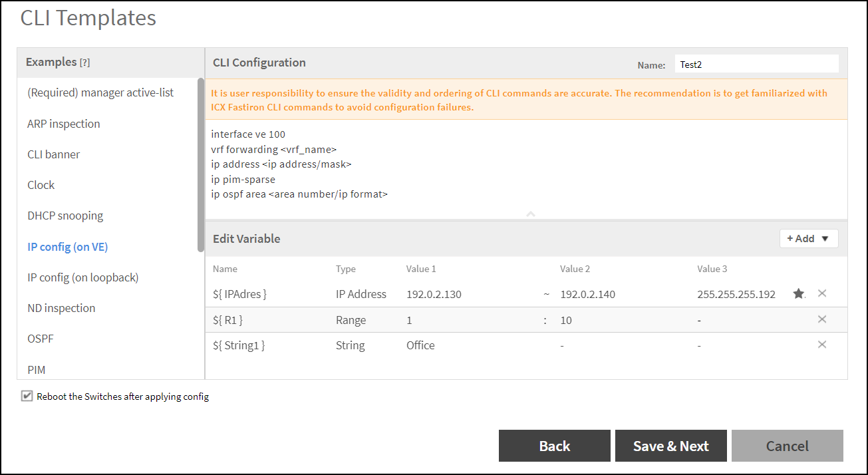Select ND inspection example
This screenshot has height=475, width=868.
tap(61, 308)
